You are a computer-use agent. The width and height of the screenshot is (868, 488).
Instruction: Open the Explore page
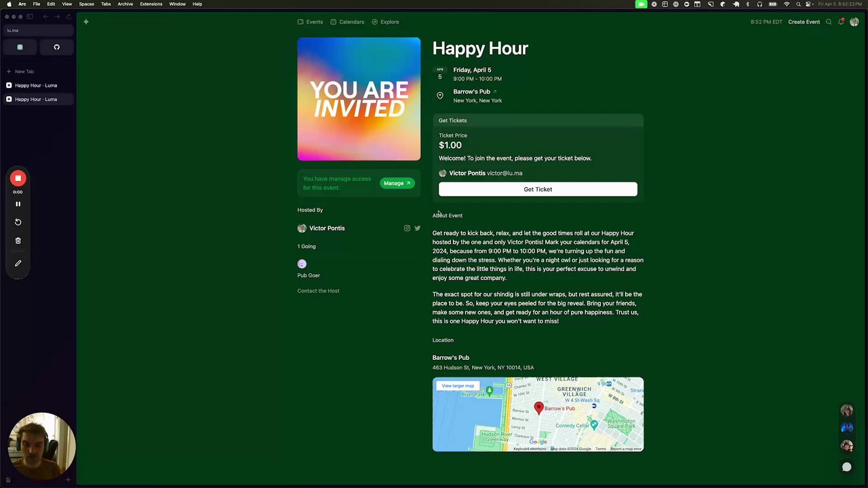(385, 22)
